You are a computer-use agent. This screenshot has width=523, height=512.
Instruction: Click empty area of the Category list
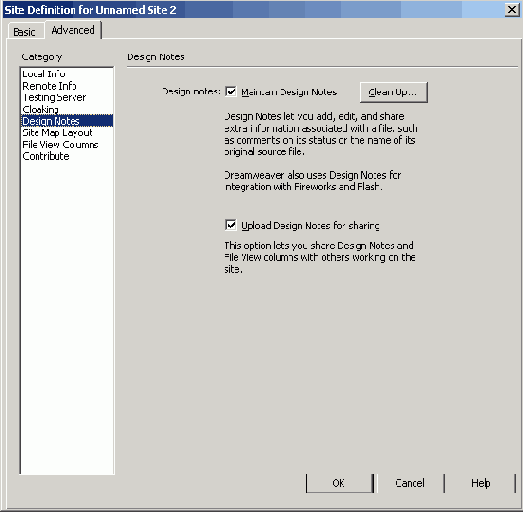(x=67, y=317)
